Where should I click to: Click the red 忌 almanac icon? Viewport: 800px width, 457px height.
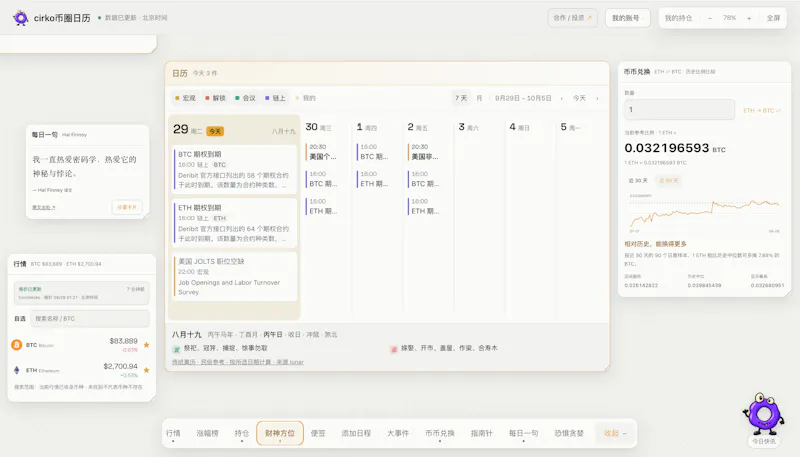click(394, 349)
